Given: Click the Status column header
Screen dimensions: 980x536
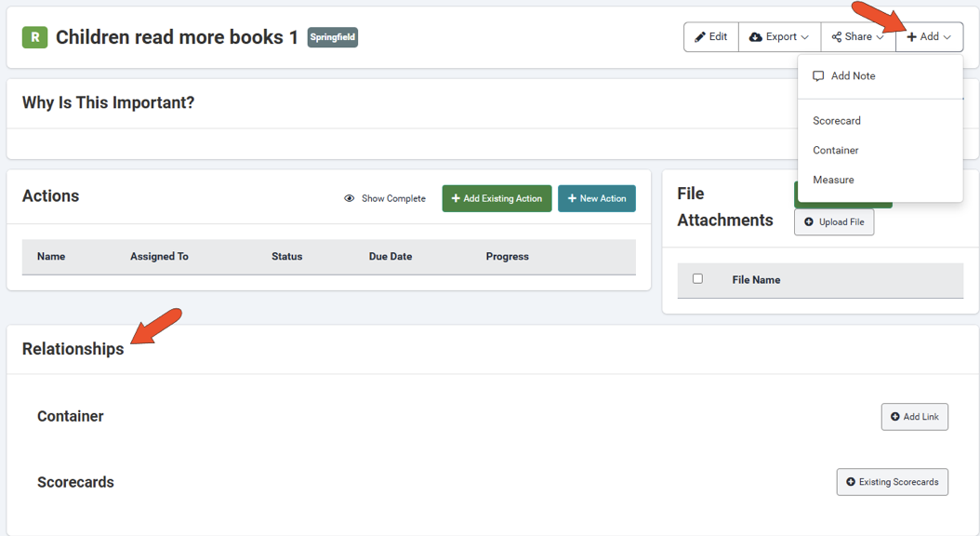Looking at the screenshot, I should [x=286, y=257].
